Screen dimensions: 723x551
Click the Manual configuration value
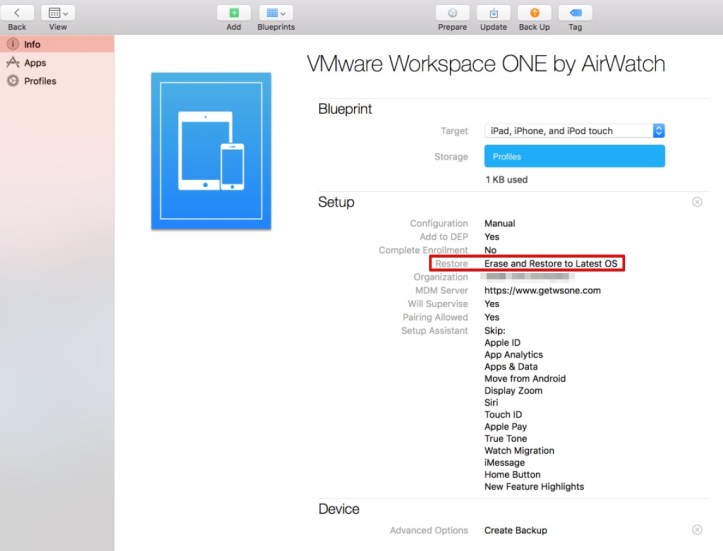pos(500,224)
